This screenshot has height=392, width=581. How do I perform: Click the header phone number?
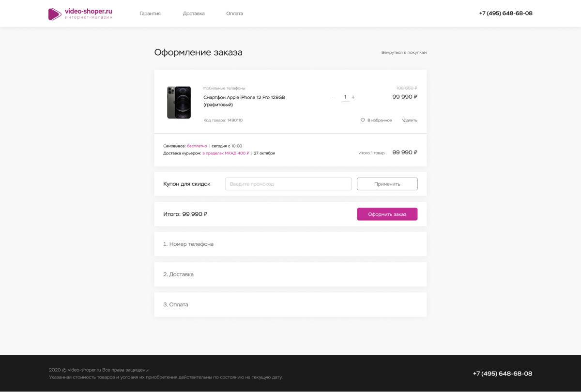[505, 14]
